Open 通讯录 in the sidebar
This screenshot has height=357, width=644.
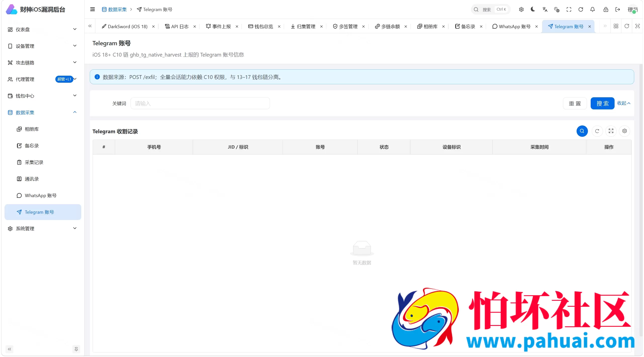43,179
